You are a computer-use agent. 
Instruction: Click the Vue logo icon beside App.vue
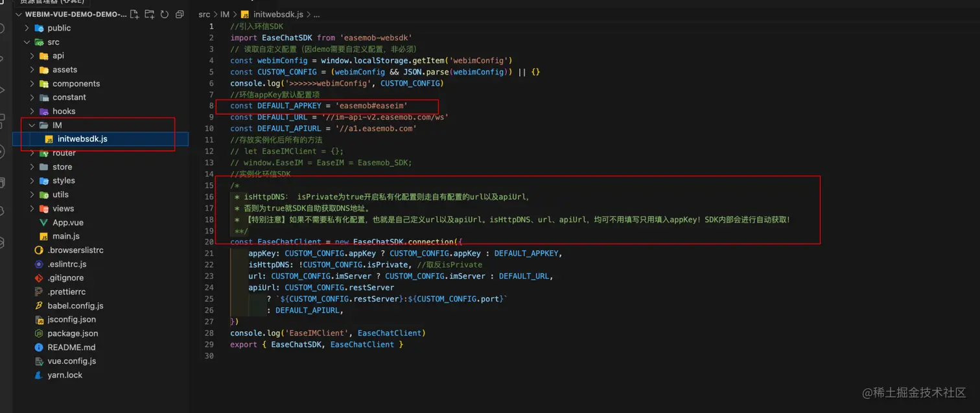pyautogui.click(x=44, y=222)
